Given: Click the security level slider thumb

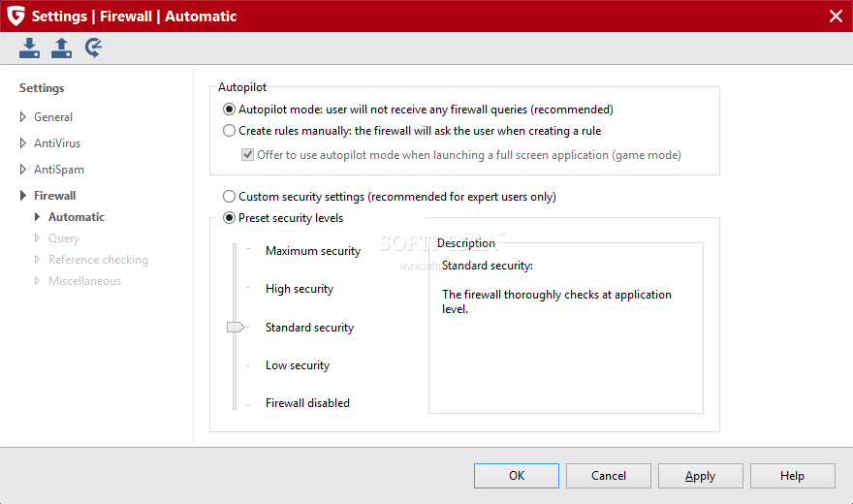Looking at the screenshot, I should coord(236,328).
